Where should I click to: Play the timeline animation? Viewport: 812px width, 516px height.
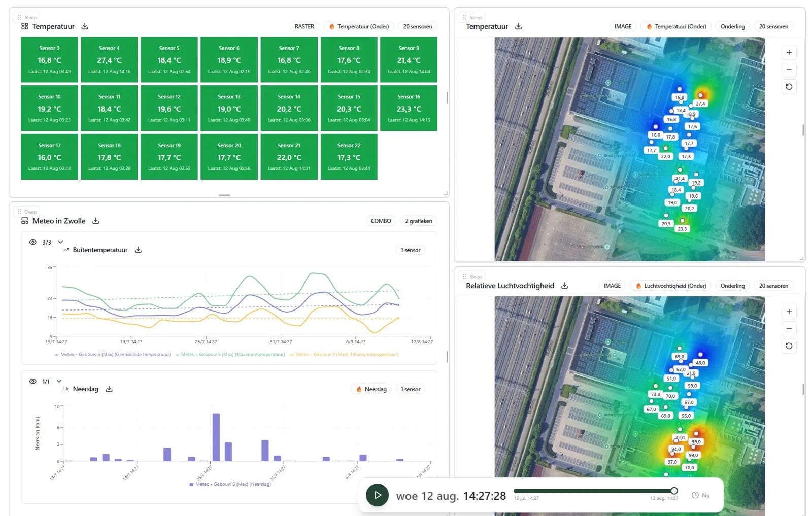(x=377, y=495)
